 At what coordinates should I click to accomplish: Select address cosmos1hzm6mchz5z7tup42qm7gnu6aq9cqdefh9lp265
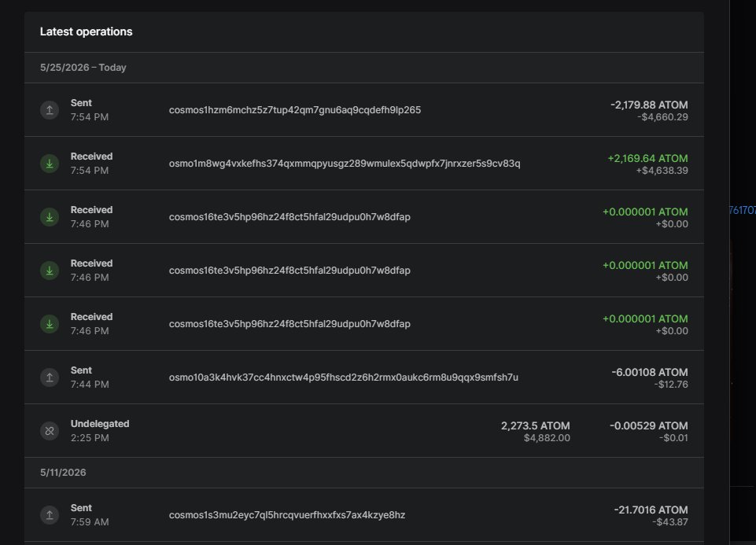pos(294,110)
